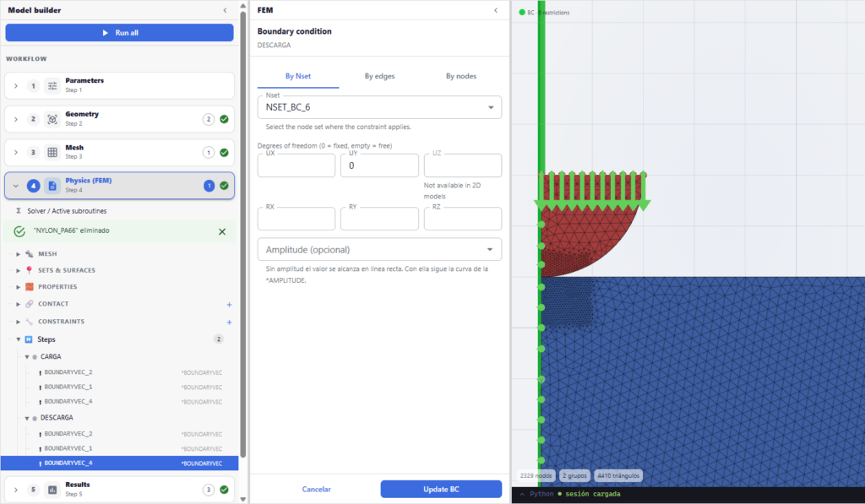Click the Model builder vertical scrollbar
865x504 pixels.
point(243,234)
